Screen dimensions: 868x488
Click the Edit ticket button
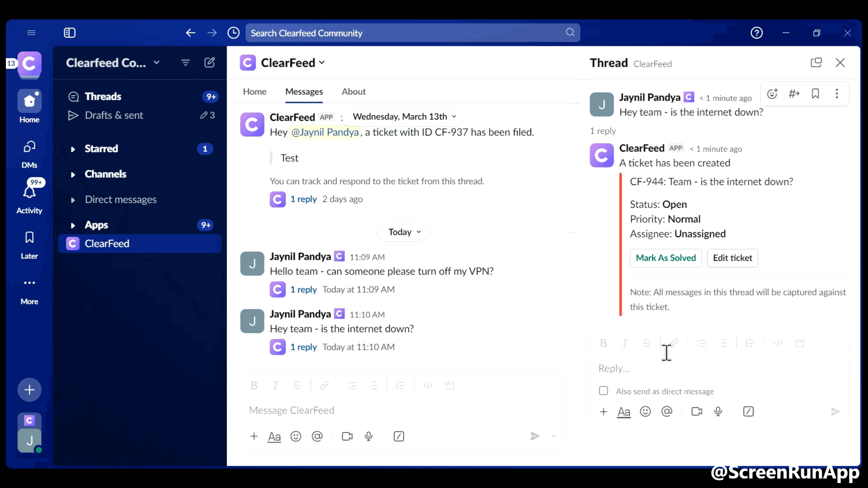732,258
